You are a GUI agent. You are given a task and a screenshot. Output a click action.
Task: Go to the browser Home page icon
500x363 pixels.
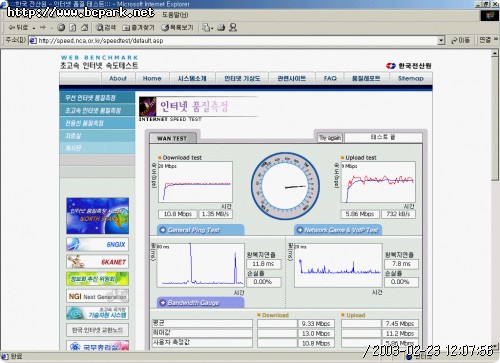pos(84,28)
